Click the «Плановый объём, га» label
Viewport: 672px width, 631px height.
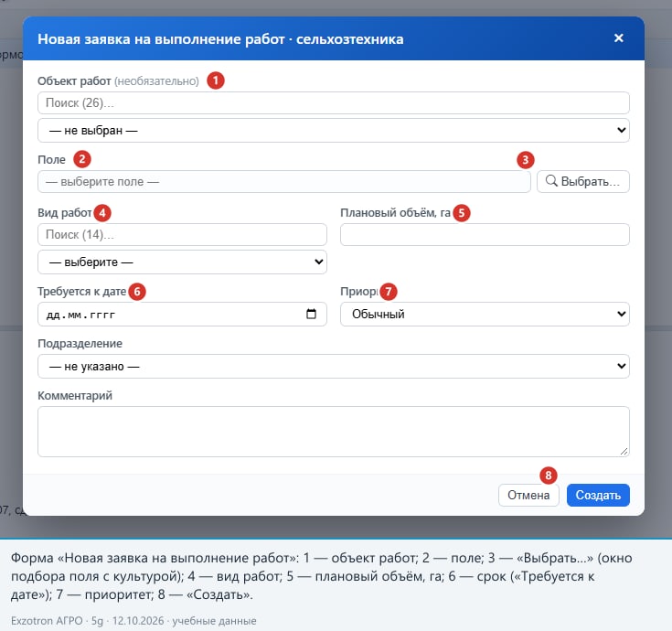[395, 212]
